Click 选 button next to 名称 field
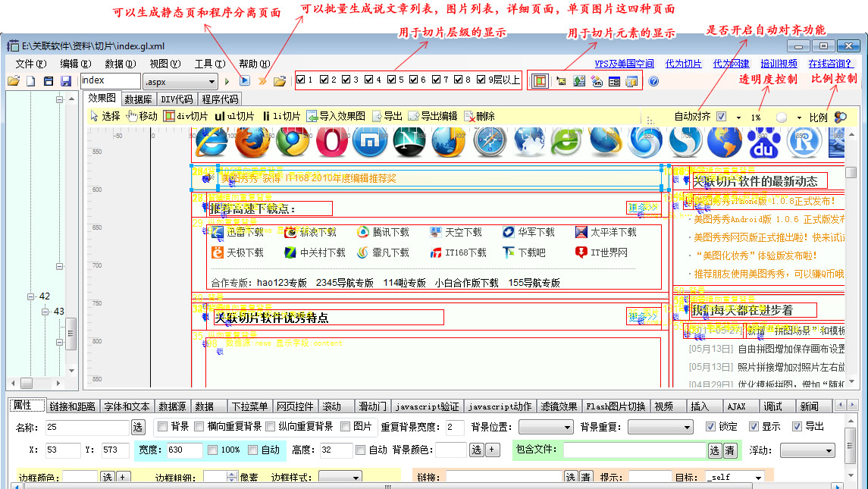Screen dimensions: 868x489 pos(138,427)
